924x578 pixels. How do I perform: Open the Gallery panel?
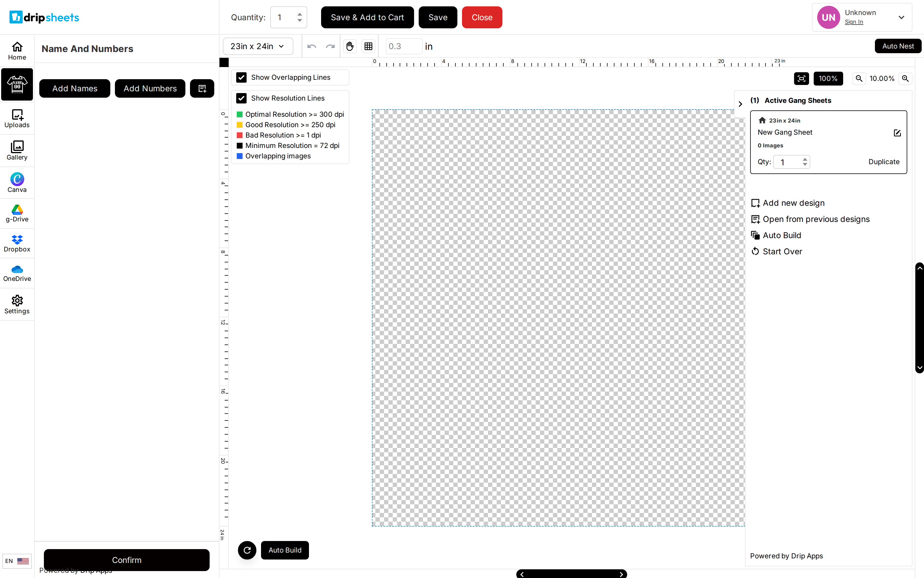click(x=17, y=151)
